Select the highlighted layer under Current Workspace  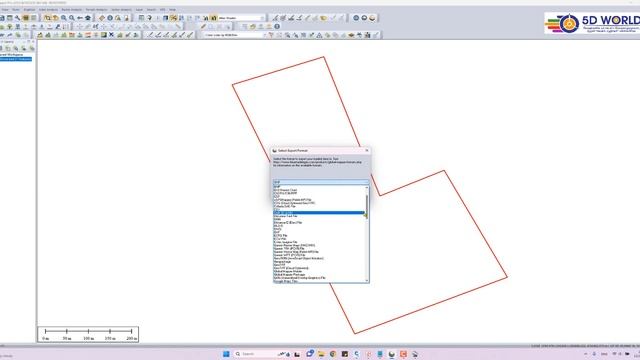[x=16, y=59]
